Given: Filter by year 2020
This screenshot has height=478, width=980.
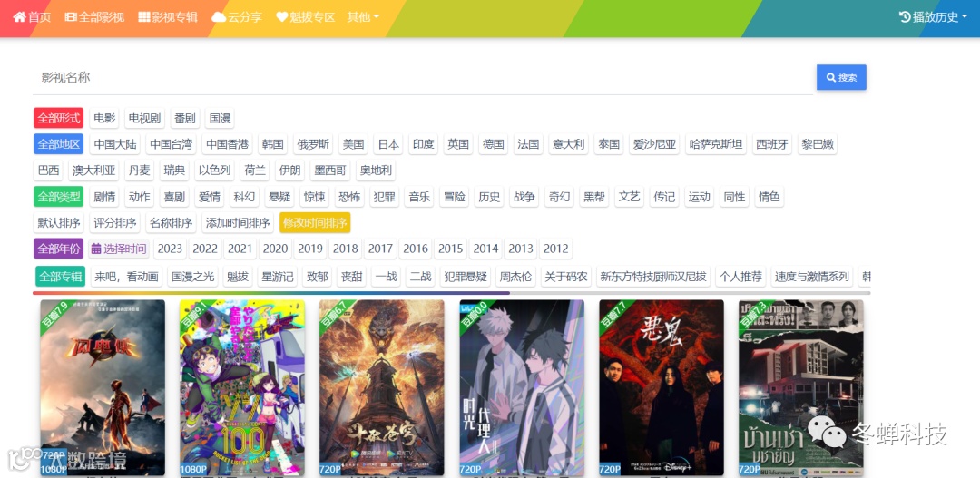Looking at the screenshot, I should (x=275, y=249).
